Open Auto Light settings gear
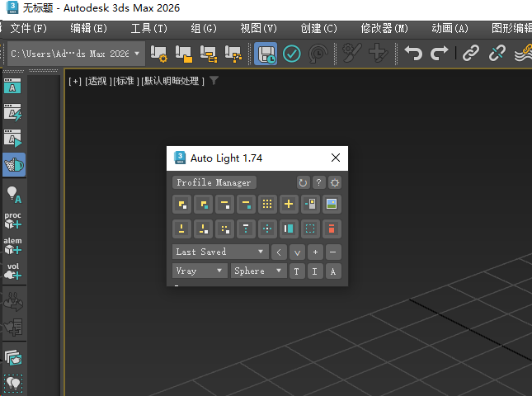 click(x=335, y=183)
